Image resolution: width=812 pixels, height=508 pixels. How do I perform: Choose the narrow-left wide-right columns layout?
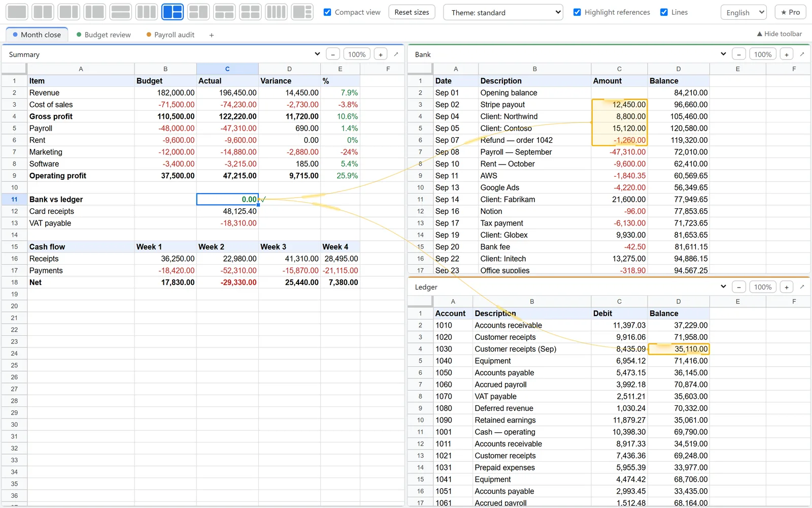(94, 12)
